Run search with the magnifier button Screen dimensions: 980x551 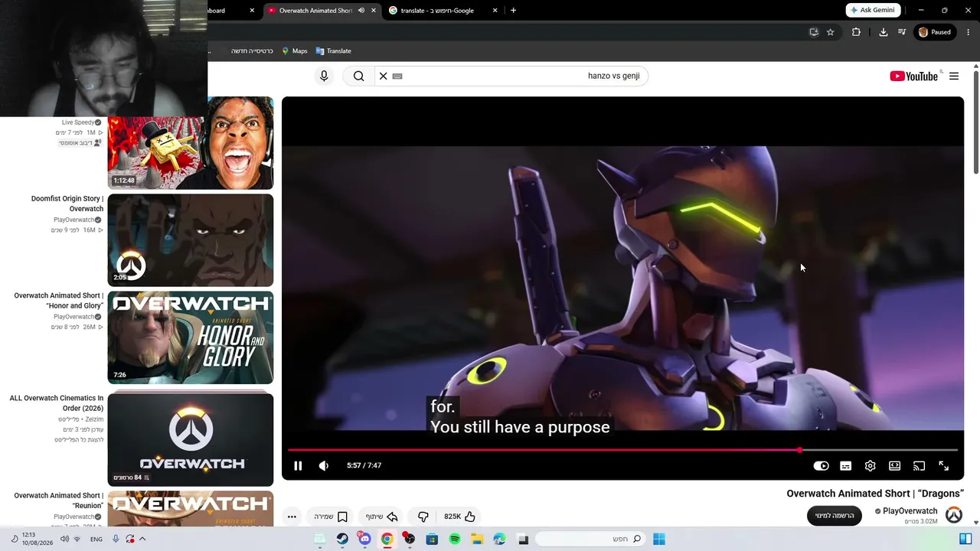(x=358, y=76)
